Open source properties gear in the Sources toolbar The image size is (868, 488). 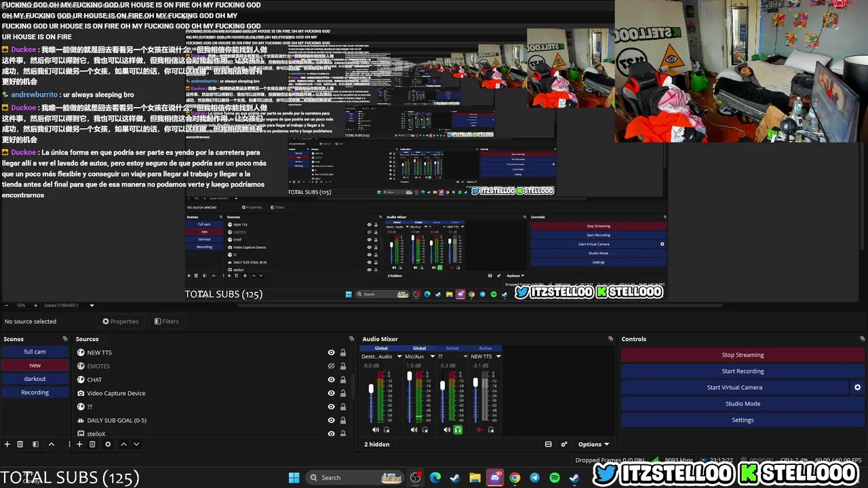pyautogui.click(x=108, y=445)
